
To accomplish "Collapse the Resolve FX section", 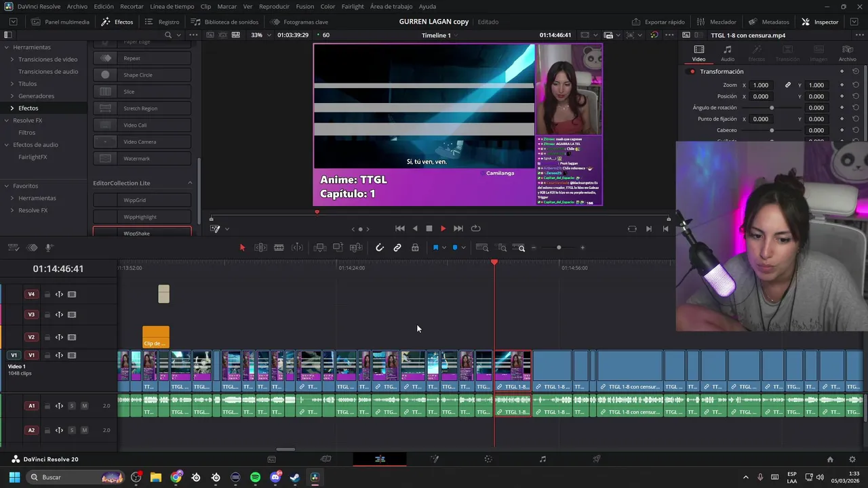I will 6,120.
